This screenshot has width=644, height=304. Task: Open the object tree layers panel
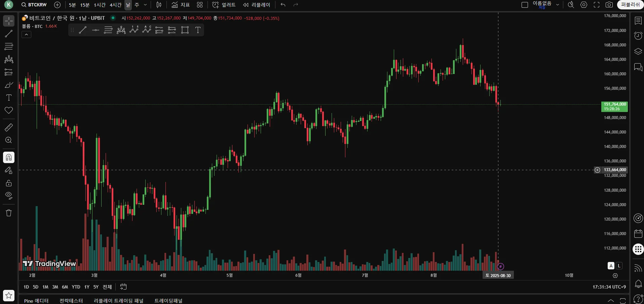point(638,51)
